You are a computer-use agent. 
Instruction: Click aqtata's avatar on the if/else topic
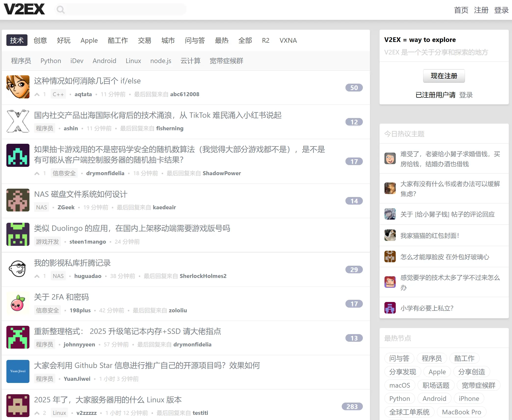[18, 87]
